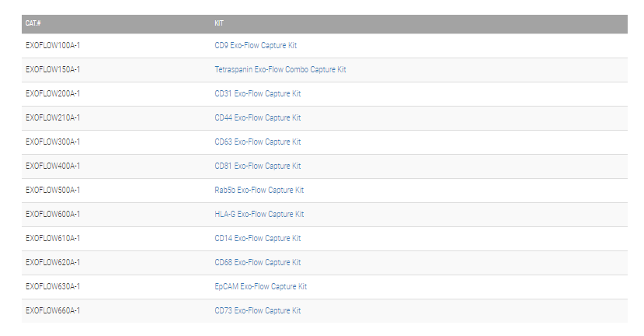644x336 pixels.
Task: Open the CD14 Exo-Flow Capture Kit link
Action: coord(257,239)
